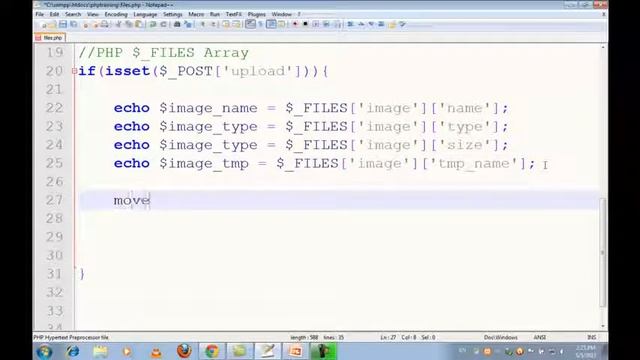This screenshot has width=640, height=360.
Task: Click the Close All toolbar icon
Action: (x=95, y=24)
